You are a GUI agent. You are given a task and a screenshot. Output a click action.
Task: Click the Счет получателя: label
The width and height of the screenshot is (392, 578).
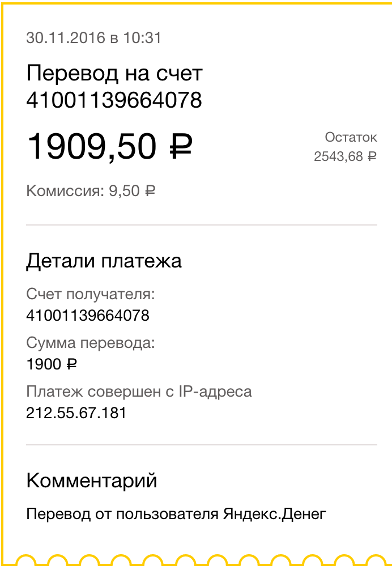(91, 295)
